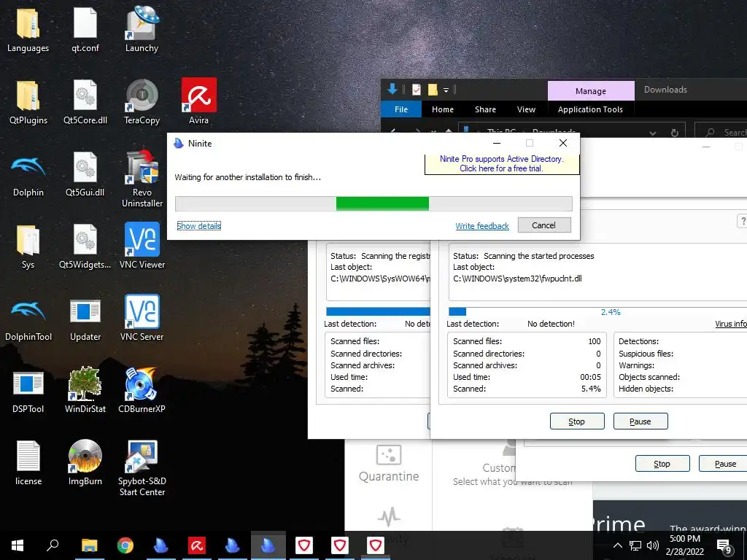Click the Ninite green progress bar
Image resolution: width=747 pixels, height=560 pixels.
click(373, 203)
